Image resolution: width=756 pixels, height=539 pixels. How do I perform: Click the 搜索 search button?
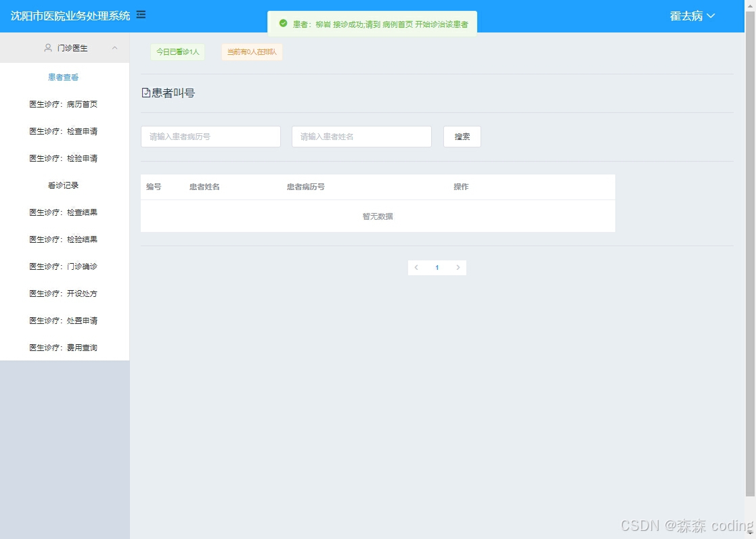462,136
